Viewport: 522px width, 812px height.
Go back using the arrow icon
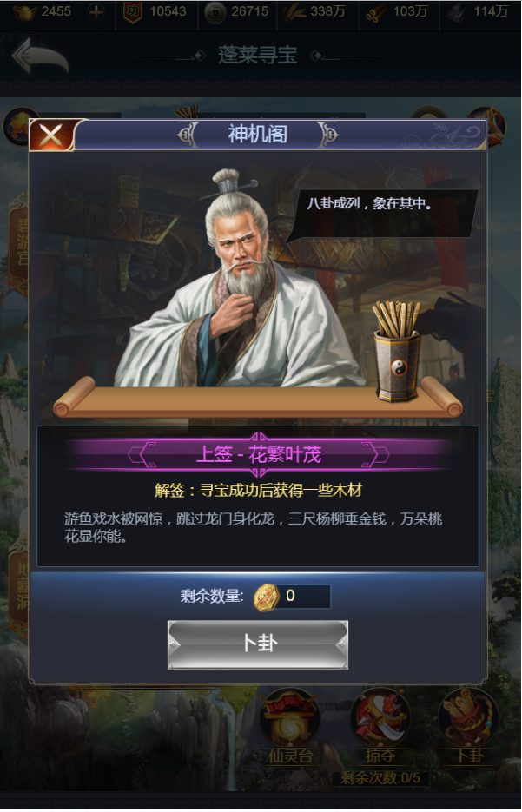41,56
